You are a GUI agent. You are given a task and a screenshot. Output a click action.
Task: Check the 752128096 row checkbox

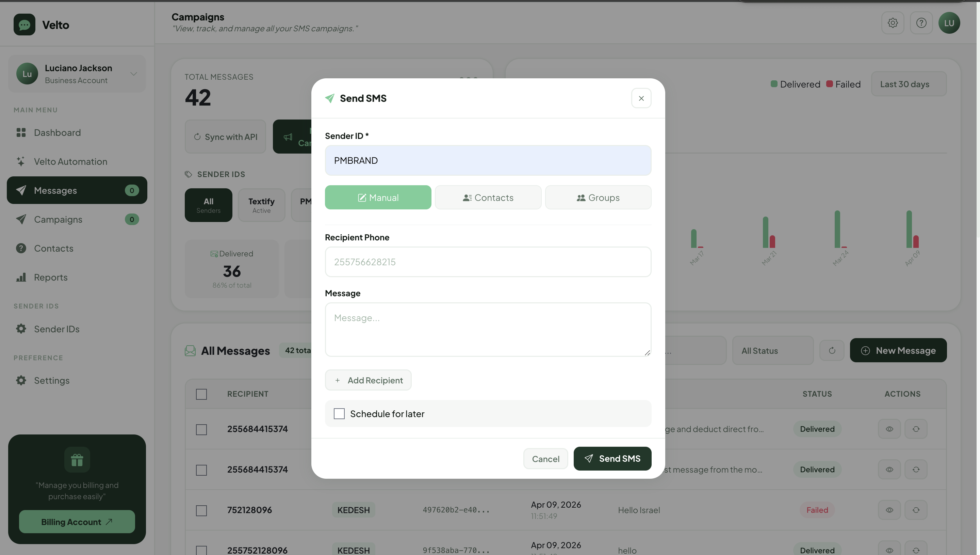point(201,511)
